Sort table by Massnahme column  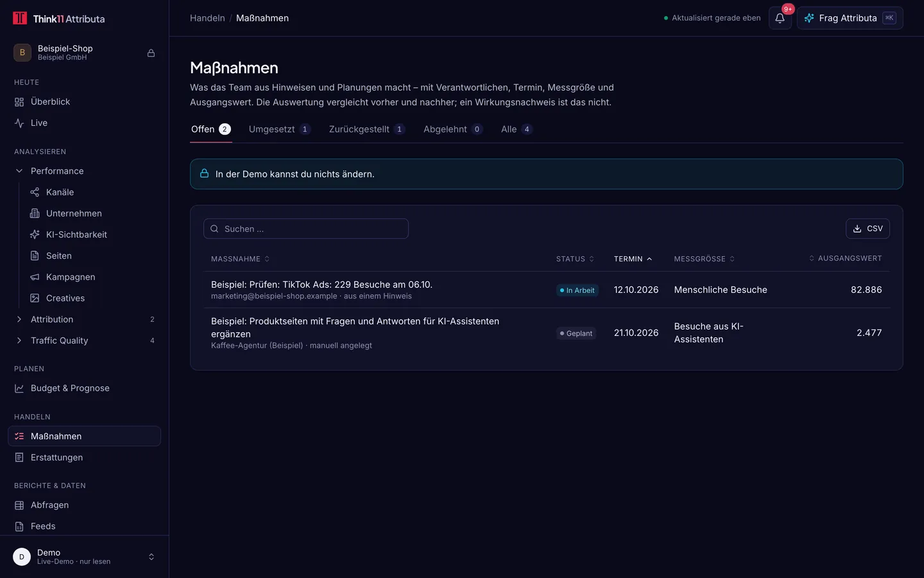pos(241,259)
